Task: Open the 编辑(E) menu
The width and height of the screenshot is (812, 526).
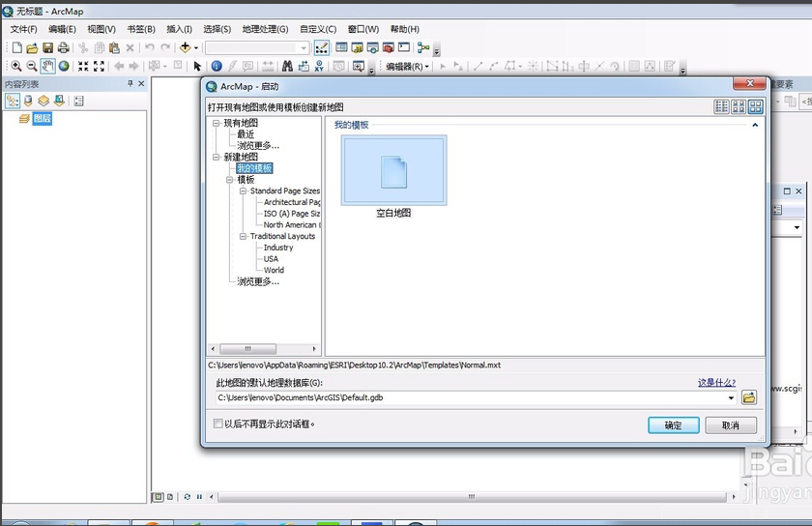Action: 62,29
